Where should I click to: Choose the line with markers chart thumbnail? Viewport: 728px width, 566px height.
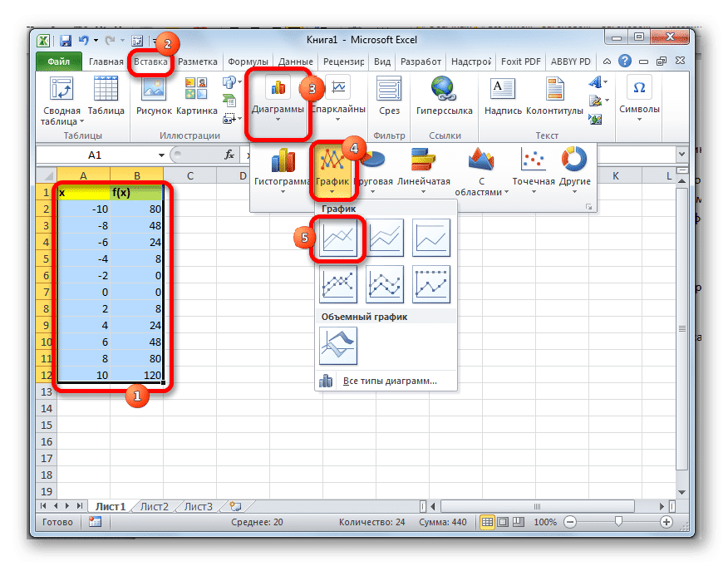pyautogui.click(x=338, y=284)
